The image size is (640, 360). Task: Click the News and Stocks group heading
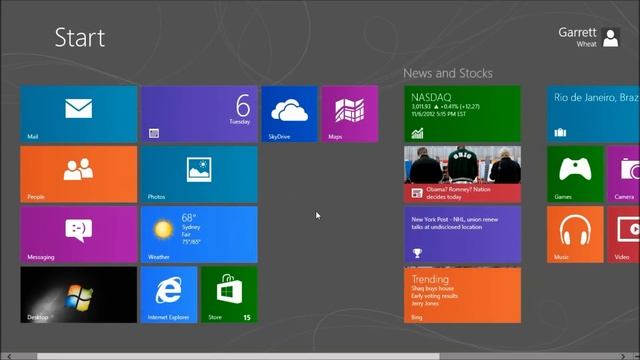[448, 73]
